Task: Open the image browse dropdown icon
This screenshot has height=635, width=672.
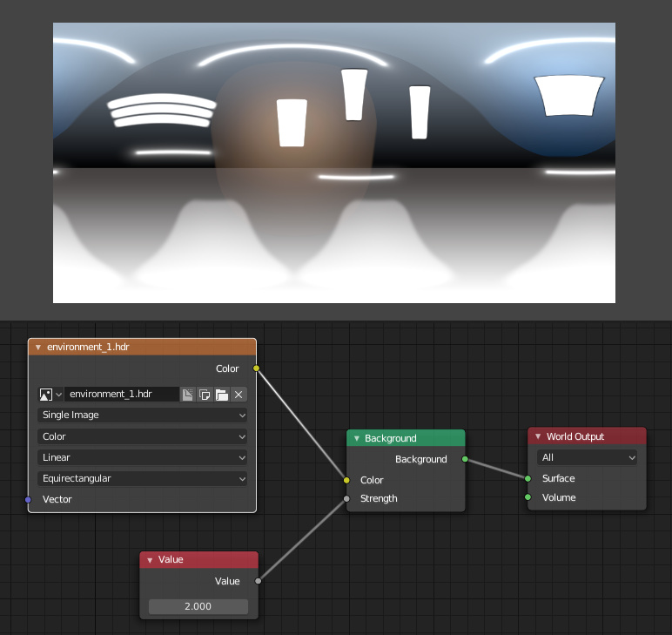Action: (50, 394)
